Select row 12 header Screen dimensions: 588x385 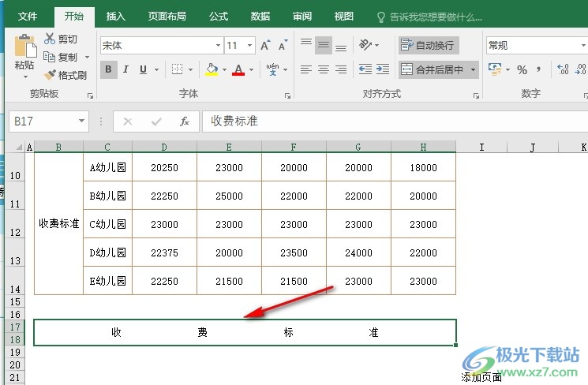(15, 224)
